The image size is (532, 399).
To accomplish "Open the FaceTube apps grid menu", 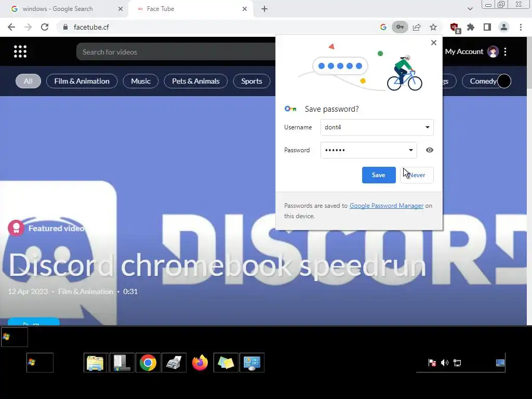I will click(x=20, y=51).
